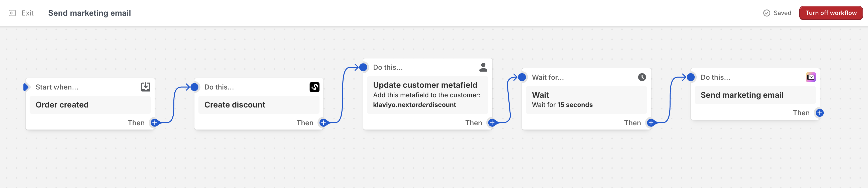
Task: Click Then label on Wait card
Action: (632, 123)
